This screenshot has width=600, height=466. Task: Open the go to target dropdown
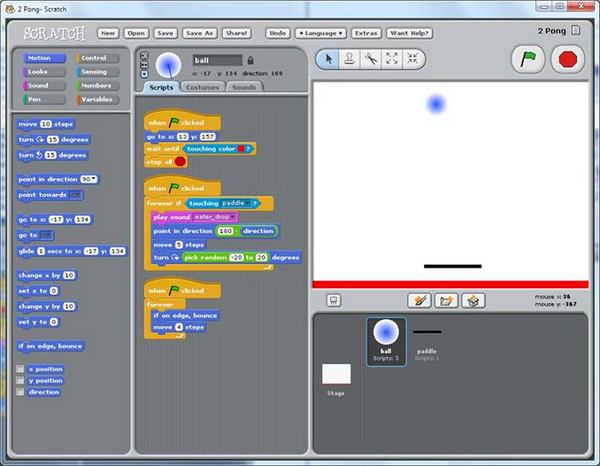point(46,235)
